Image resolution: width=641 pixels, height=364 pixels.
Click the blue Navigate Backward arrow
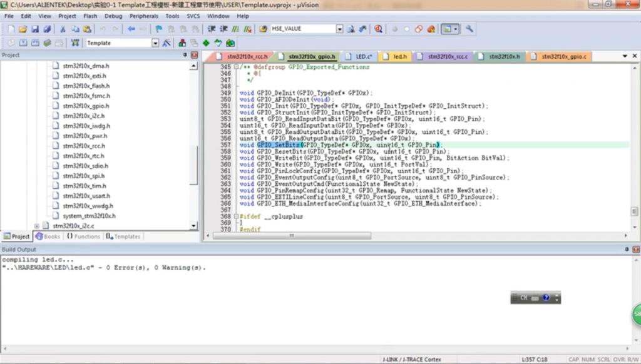point(131,29)
